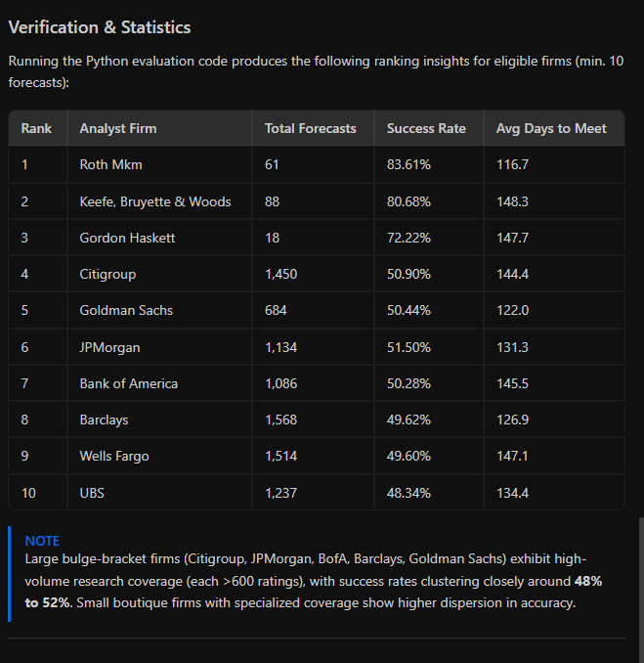The image size is (644, 663).
Task: Click avg days value 116.7
Action: (x=512, y=164)
